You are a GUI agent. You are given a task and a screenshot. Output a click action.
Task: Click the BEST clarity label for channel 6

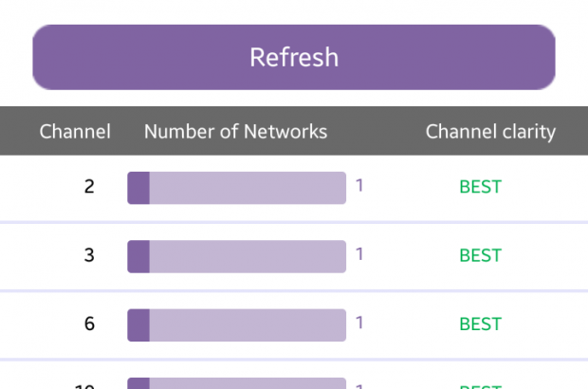pyautogui.click(x=480, y=324)
